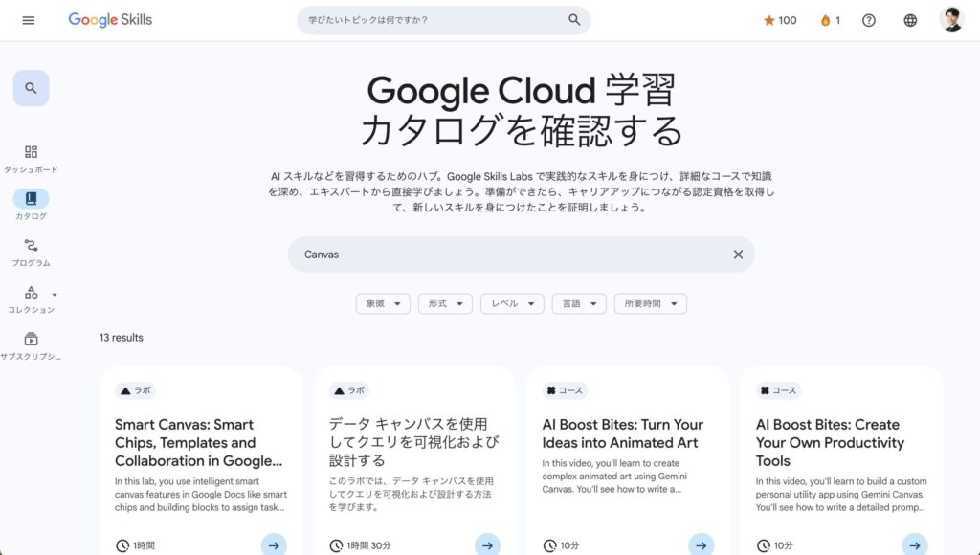This screenshot has width=980, height=555.
Task: Clear the Canvas search query
Action: [738, 255]
